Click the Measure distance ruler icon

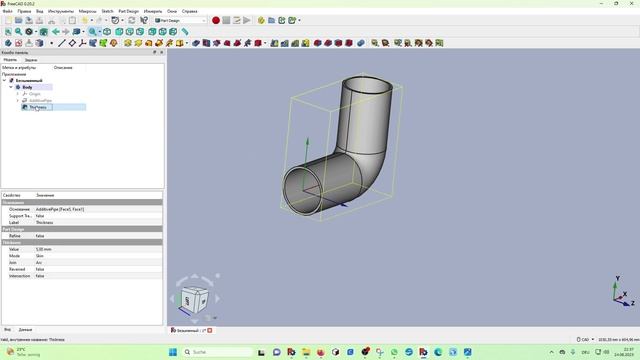click(185, 31)
